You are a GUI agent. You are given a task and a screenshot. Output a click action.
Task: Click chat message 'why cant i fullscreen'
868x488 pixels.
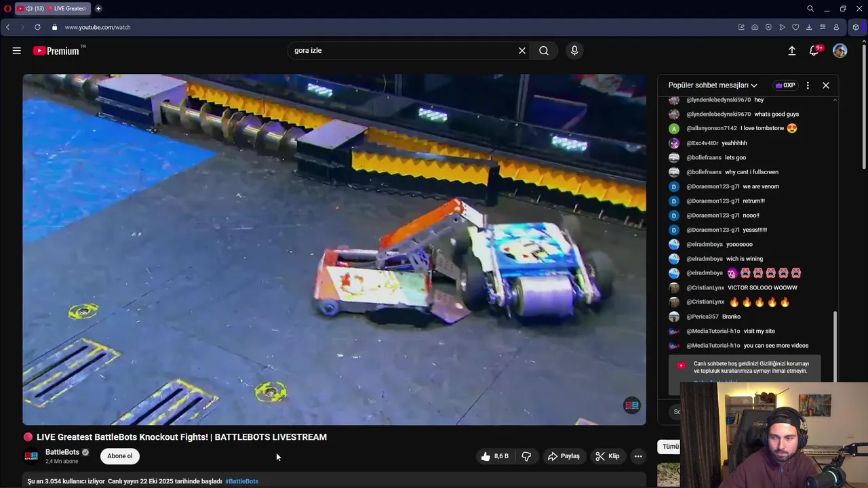[751, 172]
